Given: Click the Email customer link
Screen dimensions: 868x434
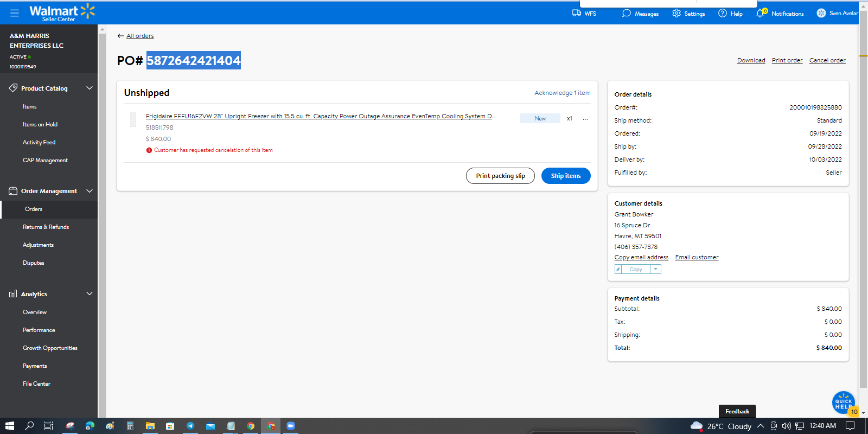Looking at the screenshot, I should 697,257.
